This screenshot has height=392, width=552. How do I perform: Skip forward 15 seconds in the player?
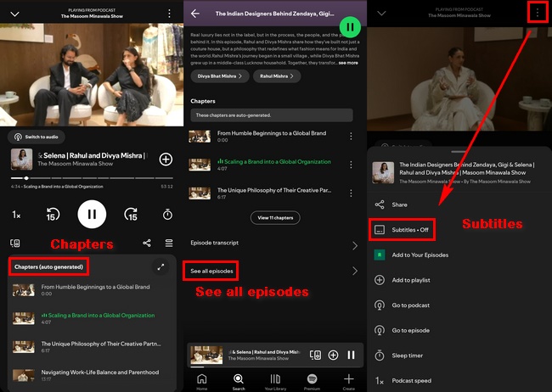(x=131, y=215)
